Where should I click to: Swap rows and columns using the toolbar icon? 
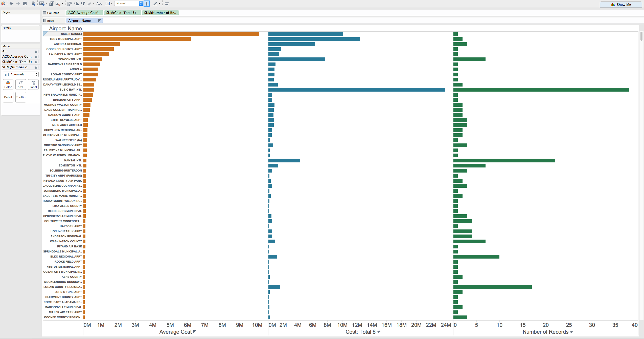pos(70,4)
